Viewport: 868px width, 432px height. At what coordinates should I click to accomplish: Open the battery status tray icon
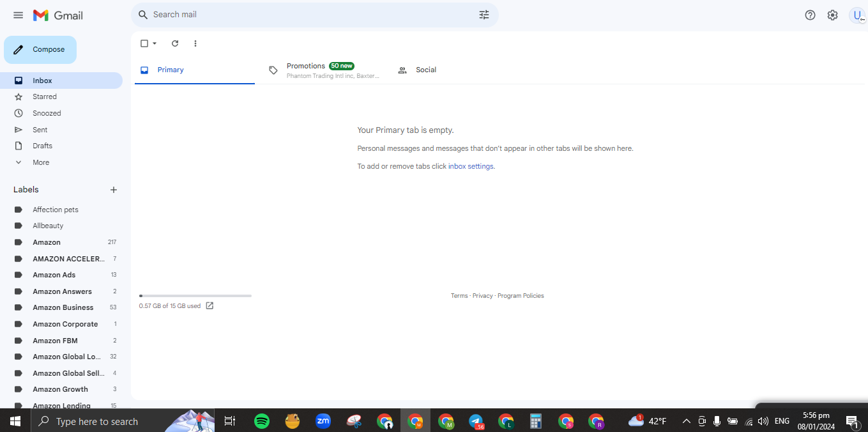(x=733, y=421)
